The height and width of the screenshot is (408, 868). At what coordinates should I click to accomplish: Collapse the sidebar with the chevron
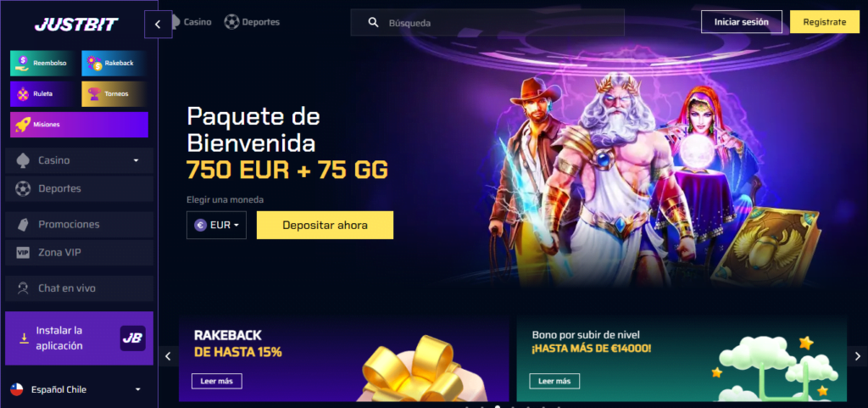click(158, 25)
